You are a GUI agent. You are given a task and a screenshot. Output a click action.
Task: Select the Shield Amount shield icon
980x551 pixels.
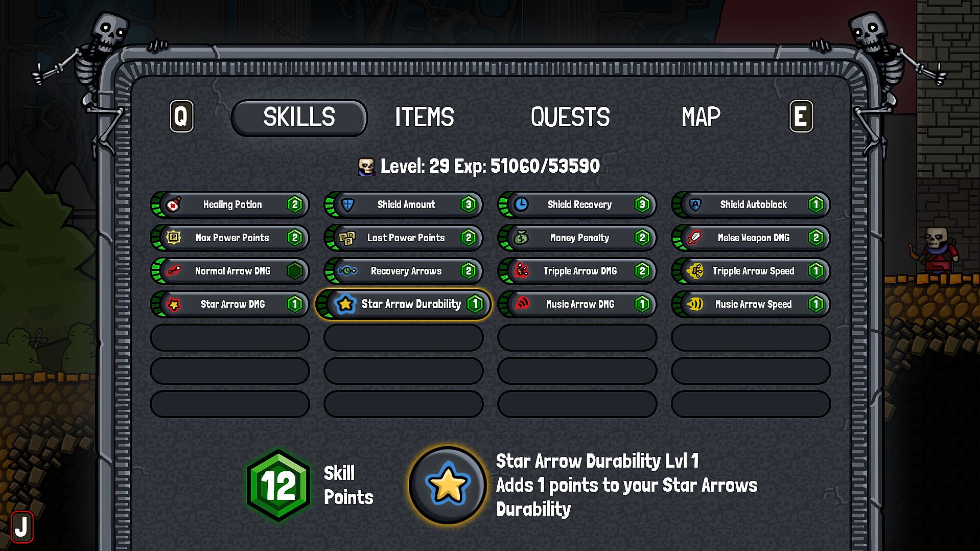347,204
